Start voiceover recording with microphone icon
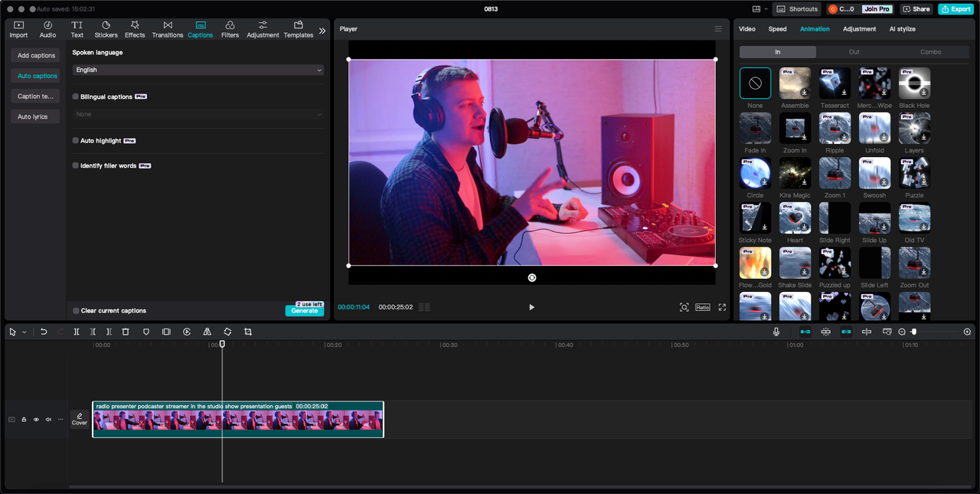The width and height of the screenshot is (980, 494). click(776, 332)
